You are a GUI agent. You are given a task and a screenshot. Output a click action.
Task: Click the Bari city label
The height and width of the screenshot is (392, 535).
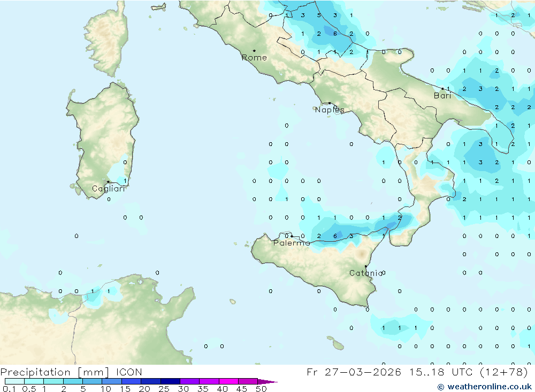point(442,96)
